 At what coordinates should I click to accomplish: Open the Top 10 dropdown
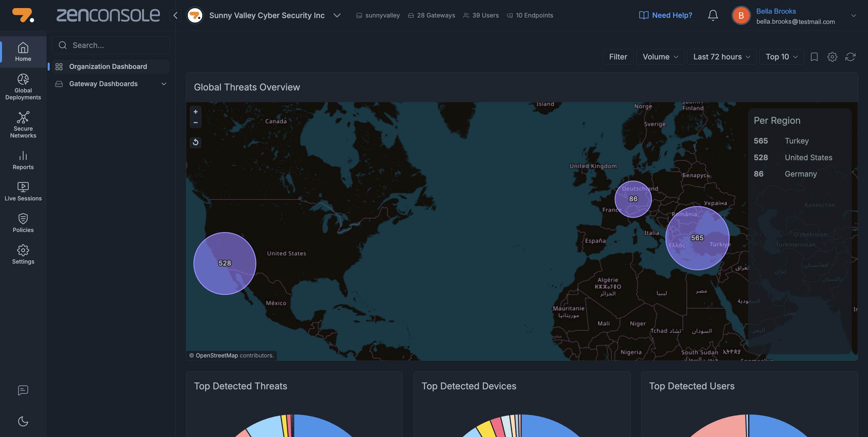(x=781, y=57)
